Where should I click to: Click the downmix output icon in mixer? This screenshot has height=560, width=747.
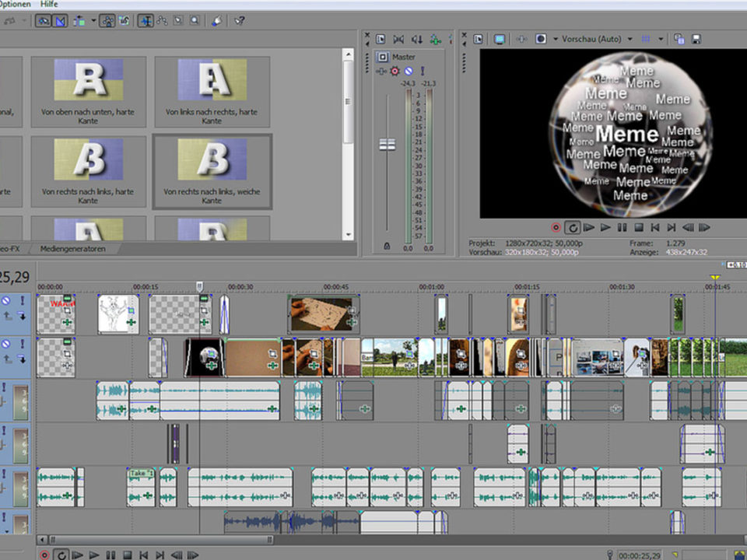tap(398, 39)
